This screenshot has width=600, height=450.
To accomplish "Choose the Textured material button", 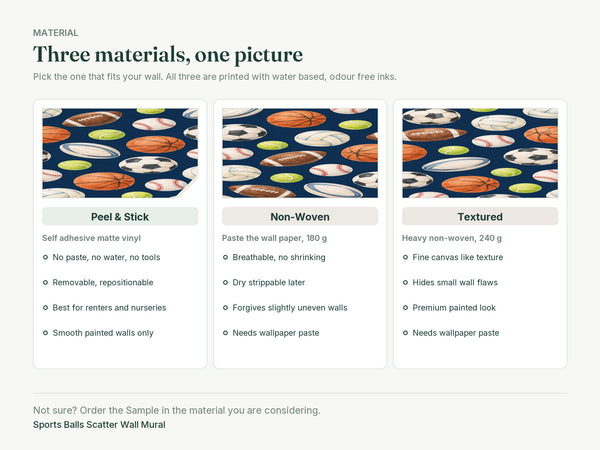I will click(480, 217).
